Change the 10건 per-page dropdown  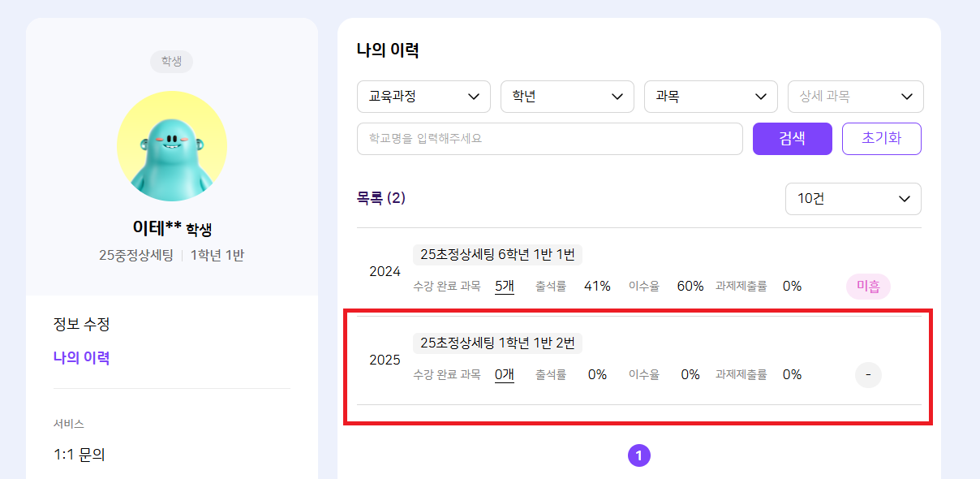(x=853, y=199)
